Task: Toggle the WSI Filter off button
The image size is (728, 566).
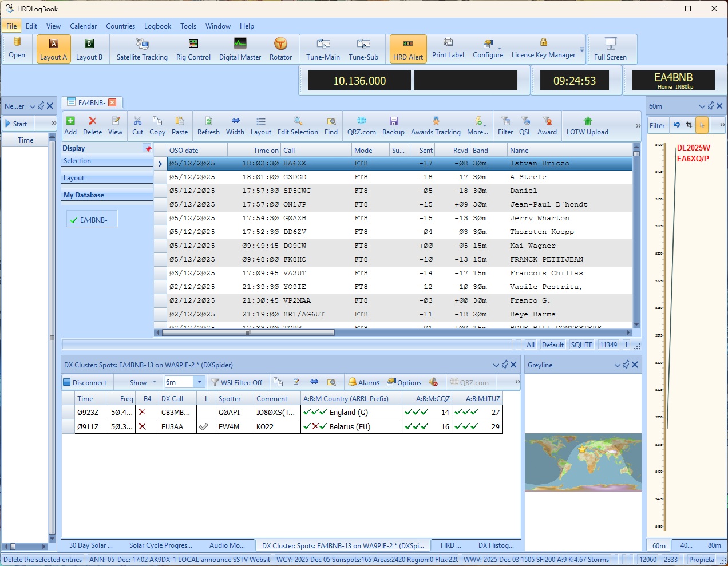Action: click(236, 382)
